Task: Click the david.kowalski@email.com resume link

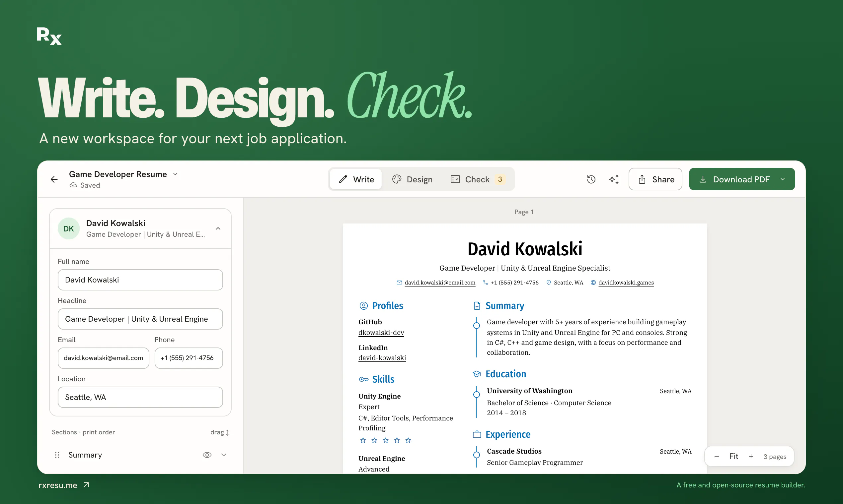Action: 440,283
